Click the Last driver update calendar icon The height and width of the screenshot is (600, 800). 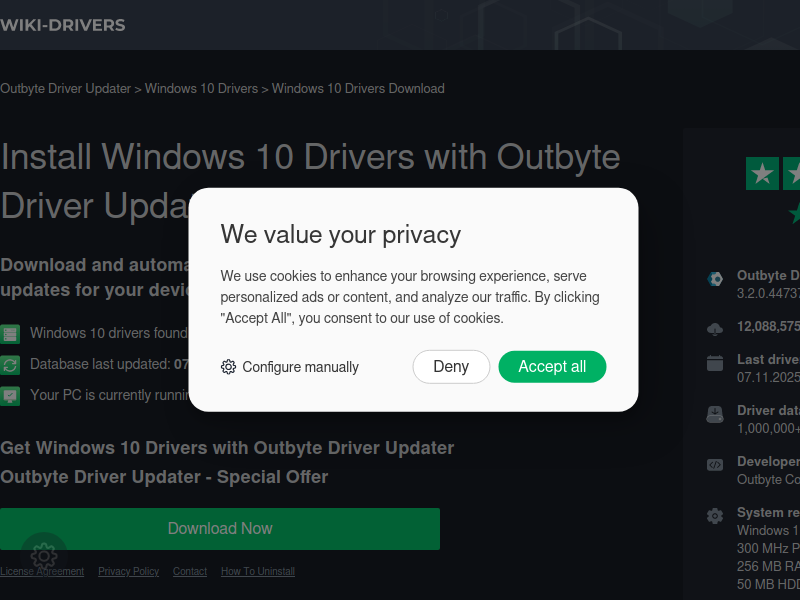pyautogui.click(x=715, y=363)
